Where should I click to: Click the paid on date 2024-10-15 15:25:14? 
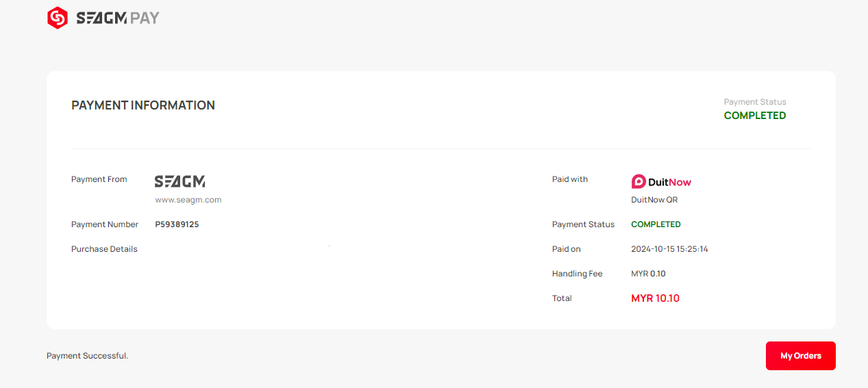tap(669, 249)
